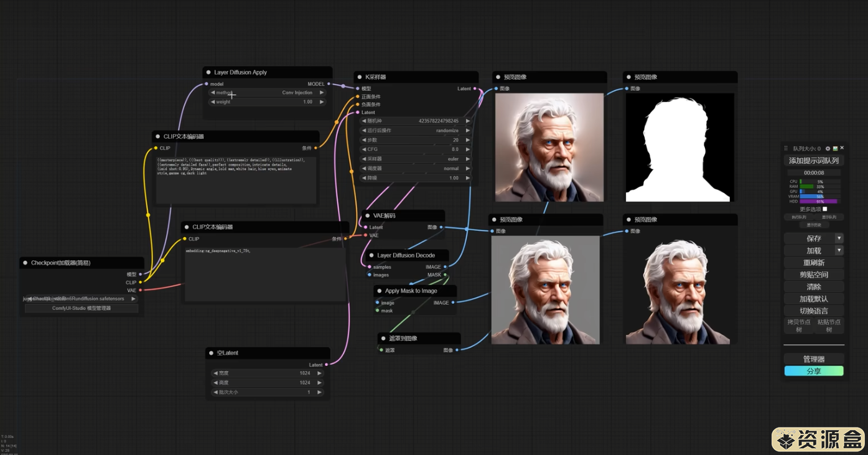The height and width of the screenshot is (455, 868).
Task: Click into the embedding negative prompt text box
Action: 265,274
